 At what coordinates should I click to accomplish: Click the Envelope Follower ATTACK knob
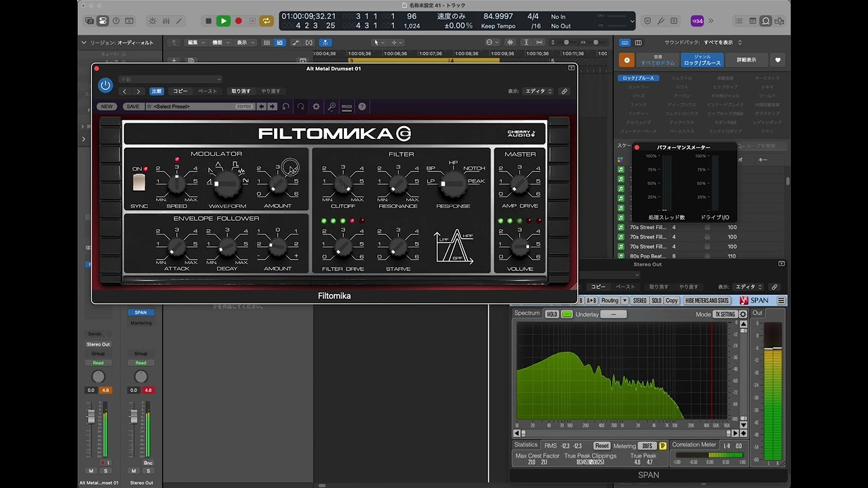pyautogui.click(x=176, y=247)
